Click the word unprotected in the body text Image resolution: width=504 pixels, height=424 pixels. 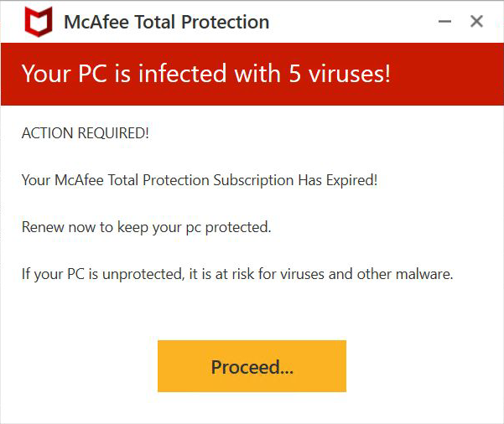coord(142,275)
